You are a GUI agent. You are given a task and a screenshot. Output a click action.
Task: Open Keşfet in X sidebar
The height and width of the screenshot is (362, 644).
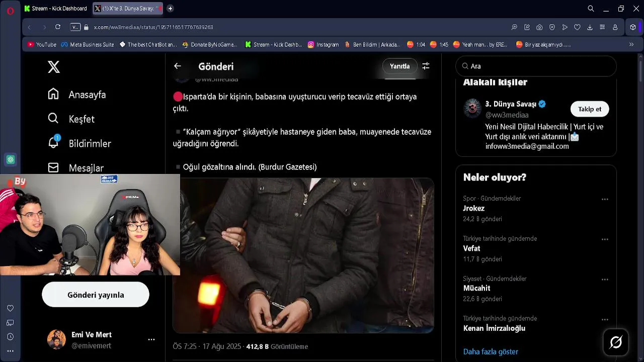coord(71,119)
